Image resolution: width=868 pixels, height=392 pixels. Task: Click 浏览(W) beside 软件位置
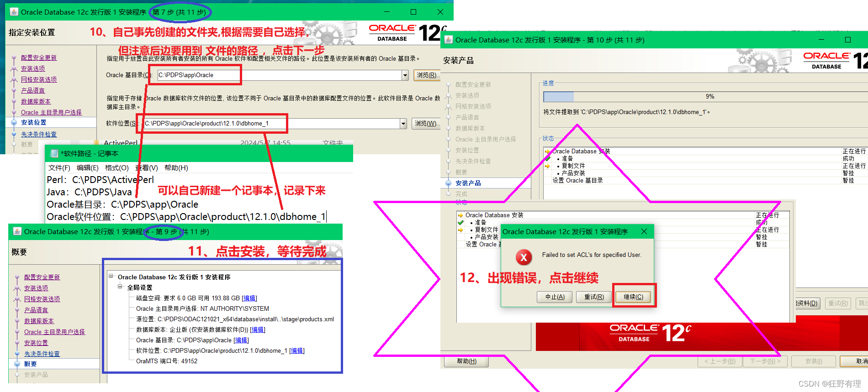point(425,123)
